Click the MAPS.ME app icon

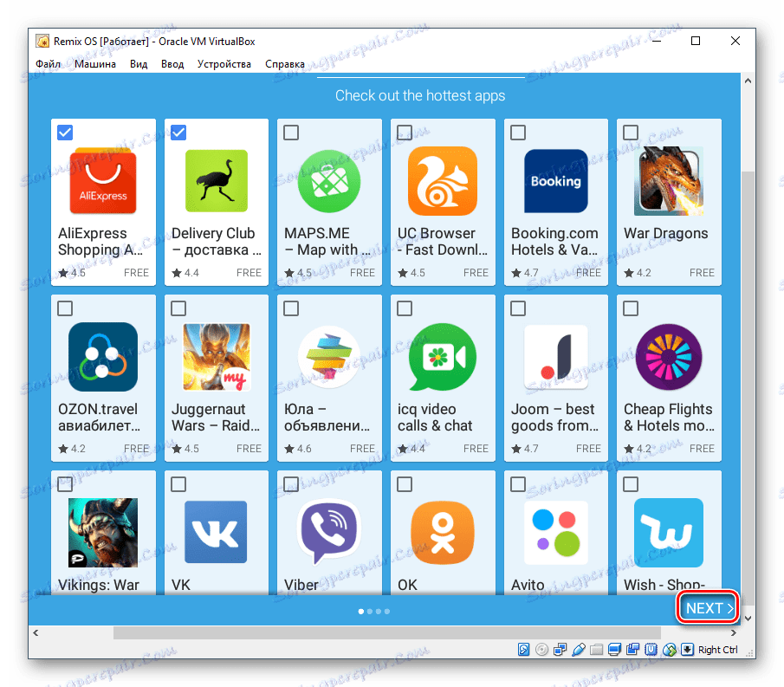(329, 181)
